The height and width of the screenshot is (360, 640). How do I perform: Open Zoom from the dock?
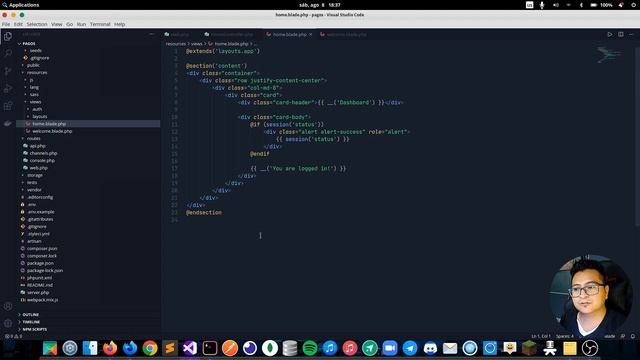tap(390, 348)
